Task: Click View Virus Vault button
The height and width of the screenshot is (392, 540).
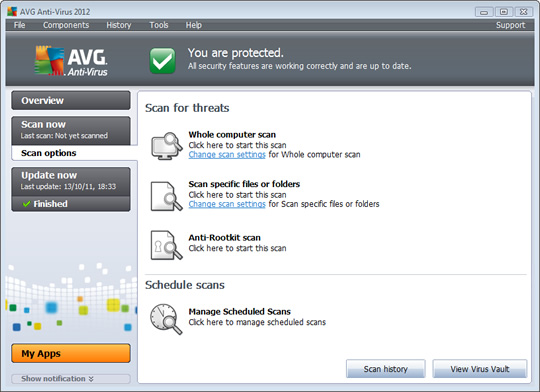Action: (480, 369)
